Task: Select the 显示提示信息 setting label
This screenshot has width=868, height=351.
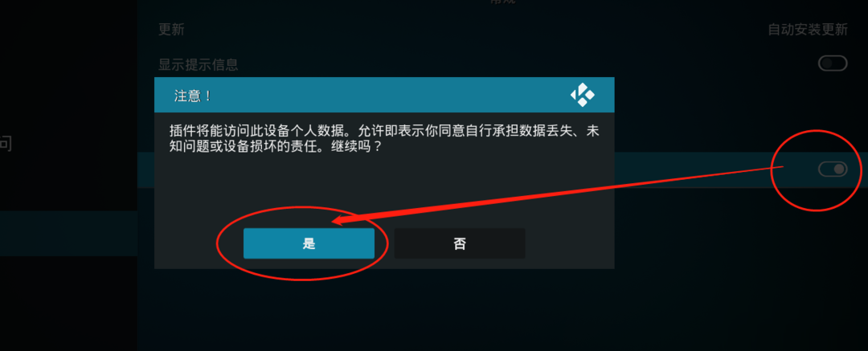Action: coord(199,65)
